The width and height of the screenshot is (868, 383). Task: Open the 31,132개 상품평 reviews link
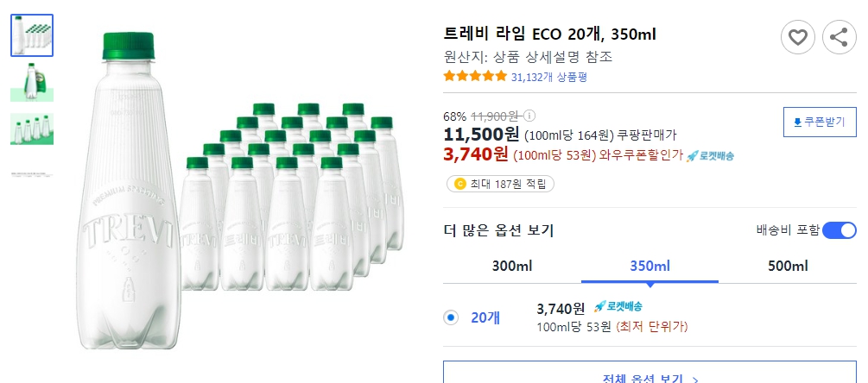click(548, 77)
